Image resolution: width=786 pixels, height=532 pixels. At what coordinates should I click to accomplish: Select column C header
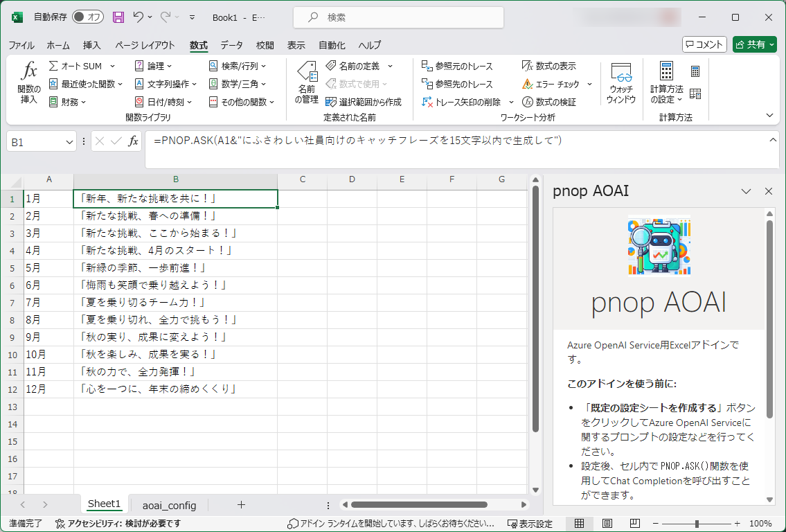pos(302,179)
